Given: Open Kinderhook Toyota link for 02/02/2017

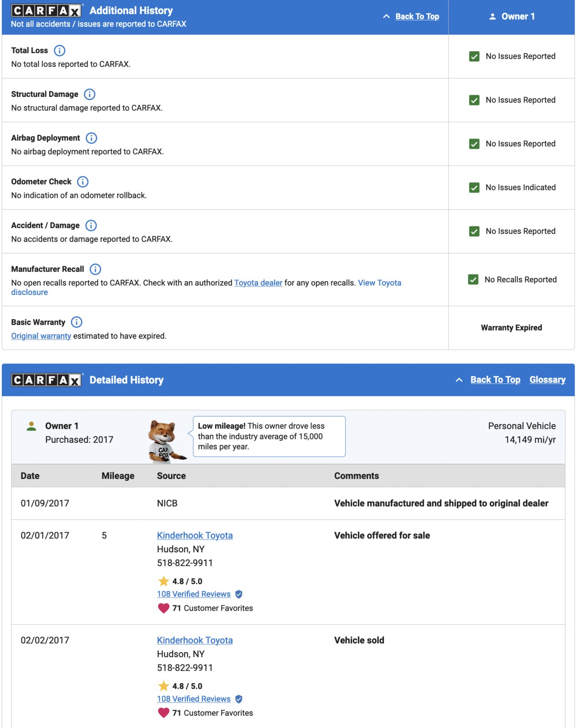Looking at the screenshot, I should pos(194,640).
